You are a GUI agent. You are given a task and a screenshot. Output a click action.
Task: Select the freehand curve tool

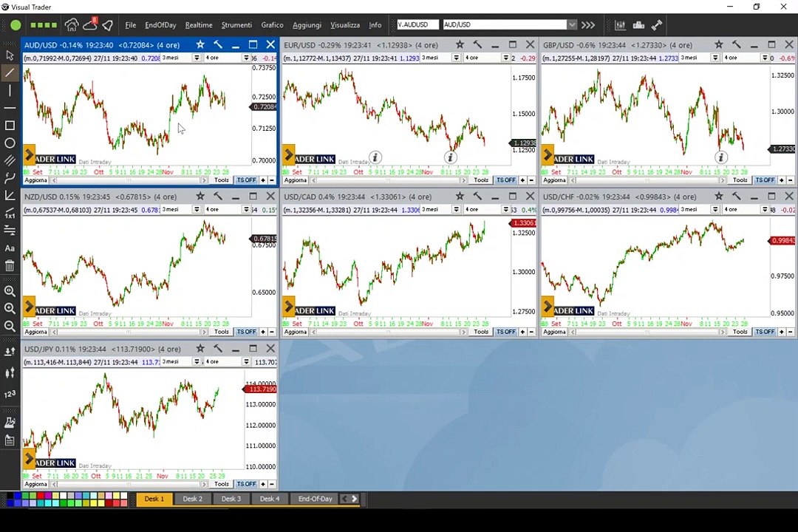(x=10, y=177)
